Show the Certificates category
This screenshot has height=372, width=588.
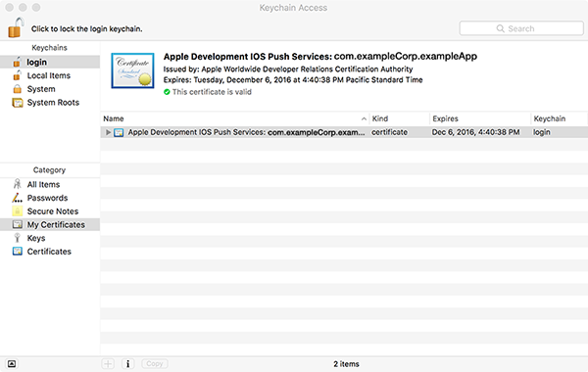tap(50, 252)
